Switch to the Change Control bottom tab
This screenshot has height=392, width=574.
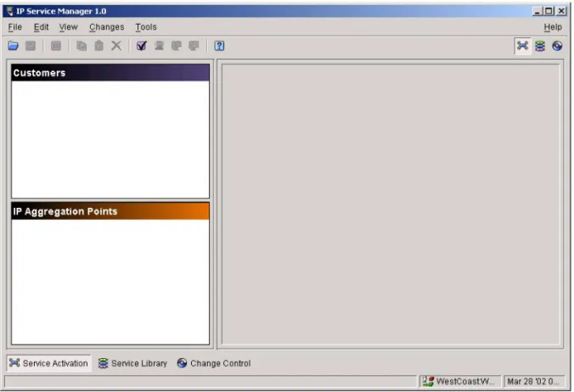coord(214,363)
